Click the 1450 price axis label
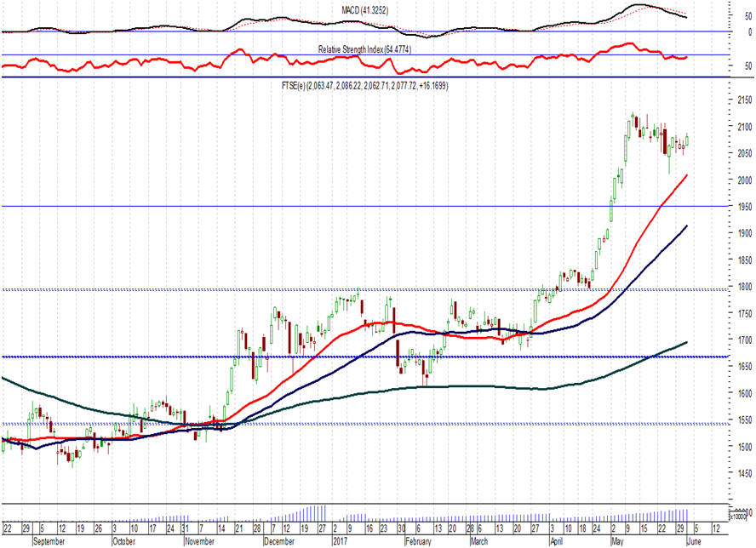 pos(744,474)
